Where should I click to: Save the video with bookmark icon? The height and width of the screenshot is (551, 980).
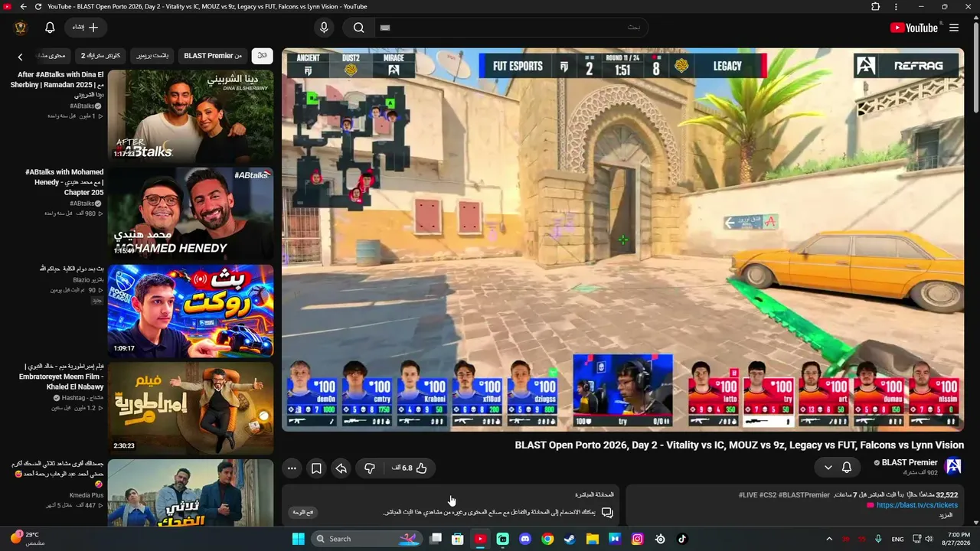coord(315,468)
